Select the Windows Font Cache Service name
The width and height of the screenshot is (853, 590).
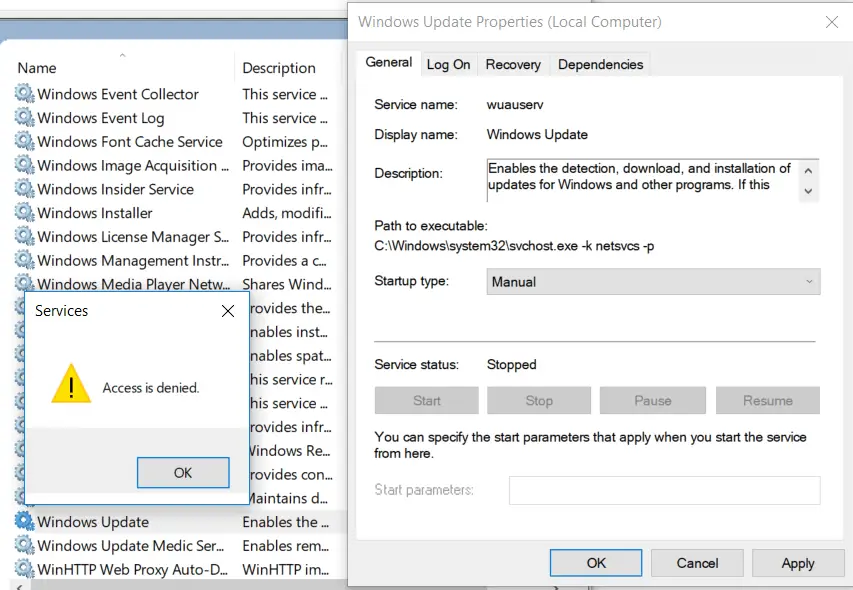[129, 141]
